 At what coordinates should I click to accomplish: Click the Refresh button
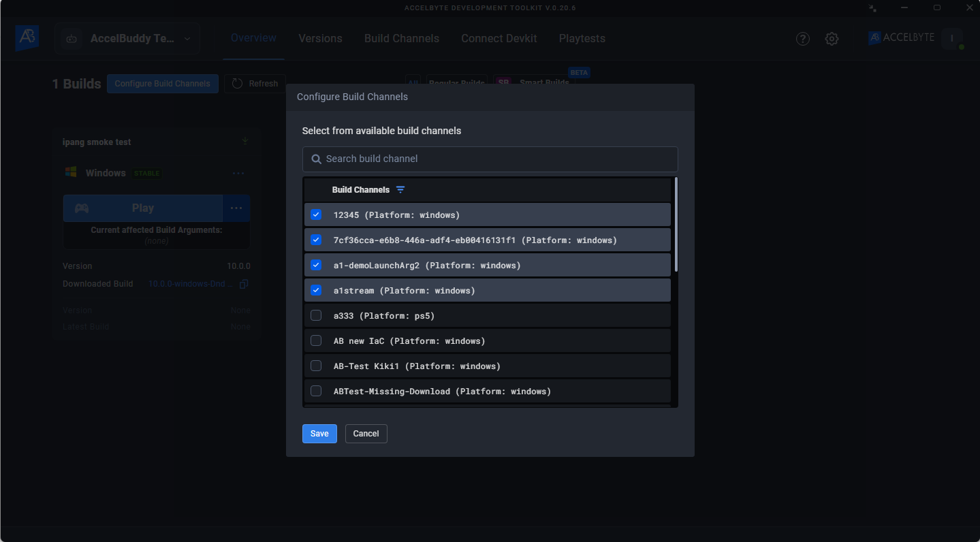click(x=255, y=84)
